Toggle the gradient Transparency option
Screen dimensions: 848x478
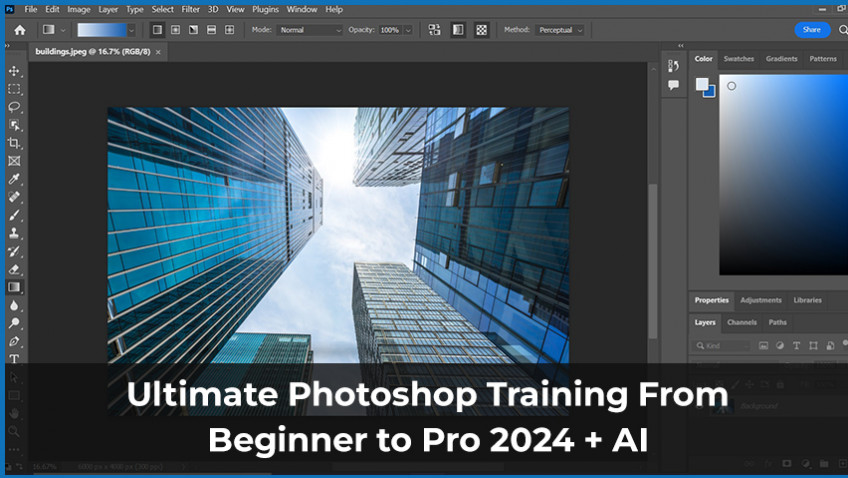[482, 30]
